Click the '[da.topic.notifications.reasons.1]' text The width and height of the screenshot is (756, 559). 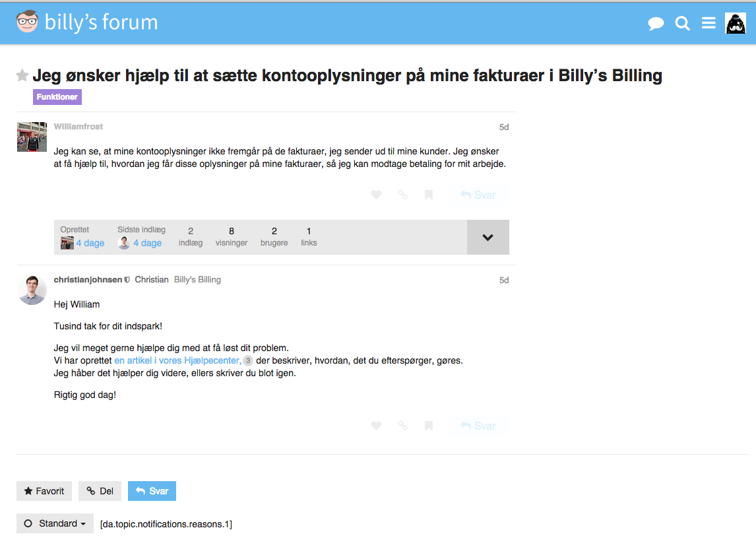[x=166, y=524]
